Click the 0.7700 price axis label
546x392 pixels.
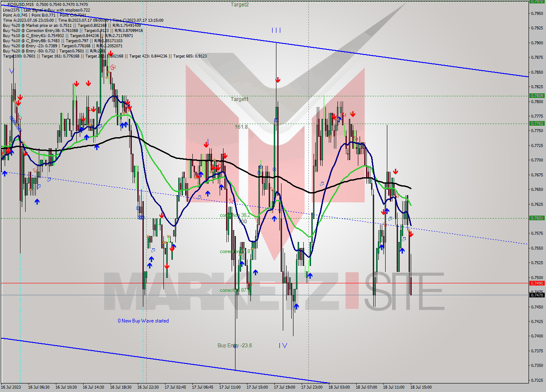point(537,160)
